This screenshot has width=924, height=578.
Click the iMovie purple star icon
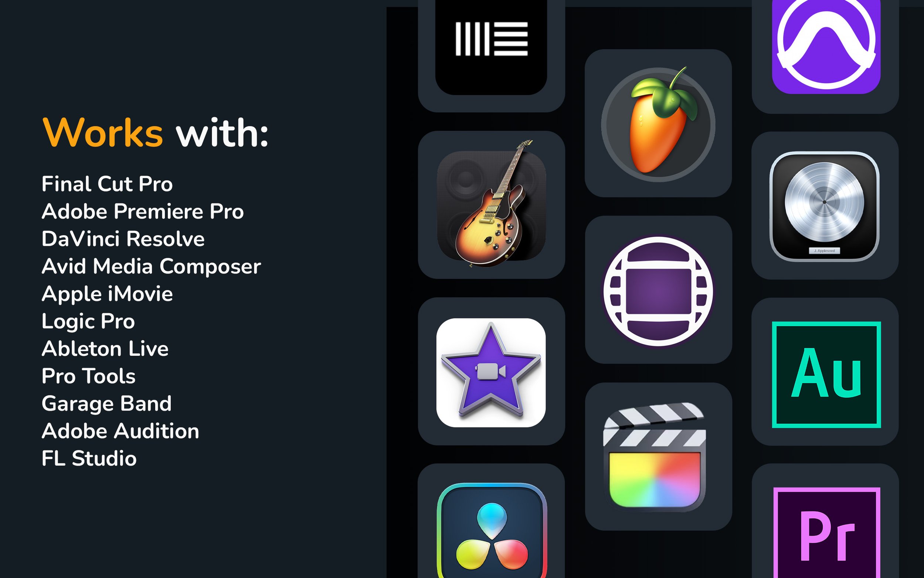pos(491,372)
